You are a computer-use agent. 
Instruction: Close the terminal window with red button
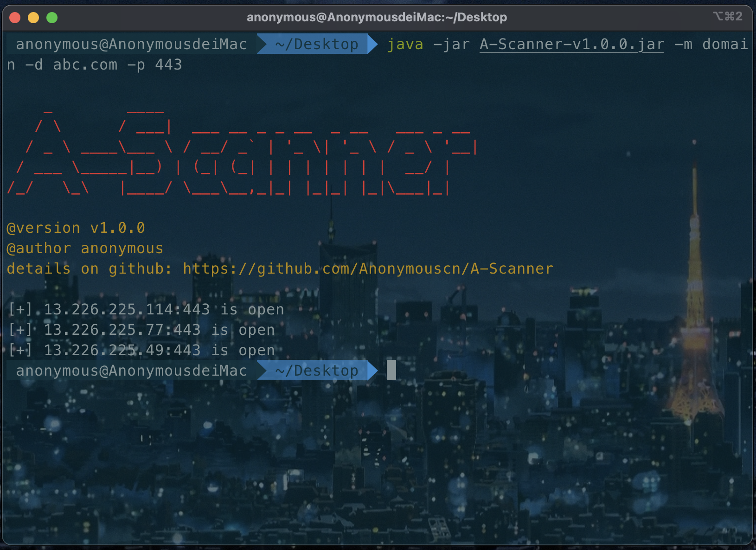(x=15, y=18)
